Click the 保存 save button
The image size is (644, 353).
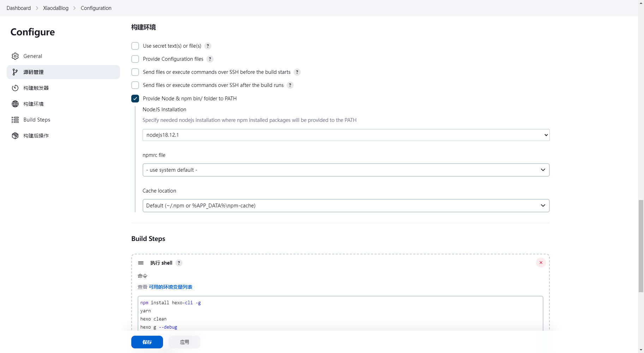pos(147,342)
